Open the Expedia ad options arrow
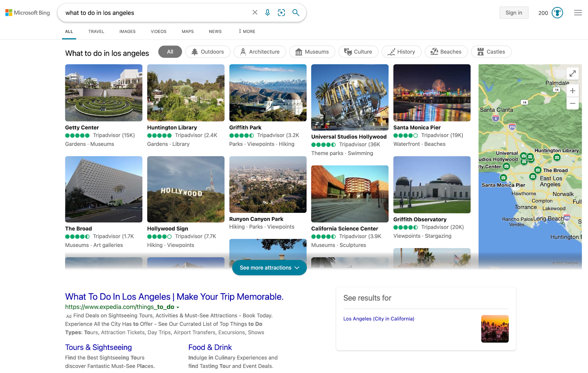Viewport: 588px width, 373px height. pyautogui.click(x=178, y=307)
